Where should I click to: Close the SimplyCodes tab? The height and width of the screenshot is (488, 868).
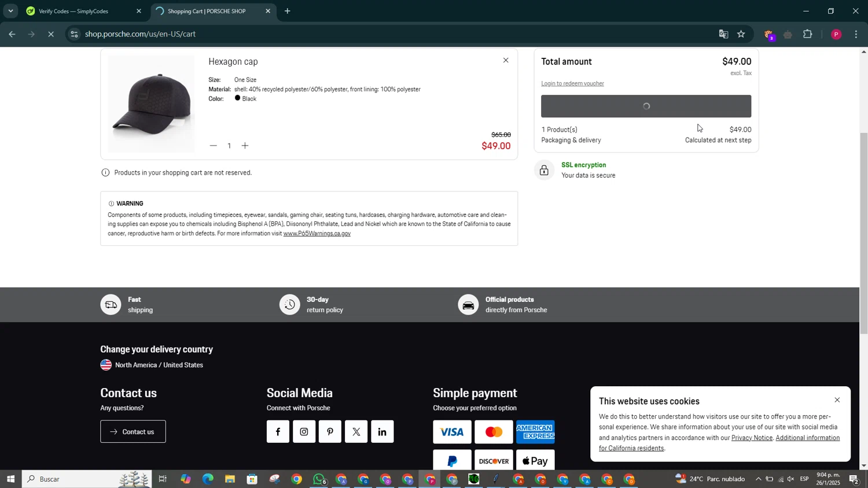pos(139,11)
